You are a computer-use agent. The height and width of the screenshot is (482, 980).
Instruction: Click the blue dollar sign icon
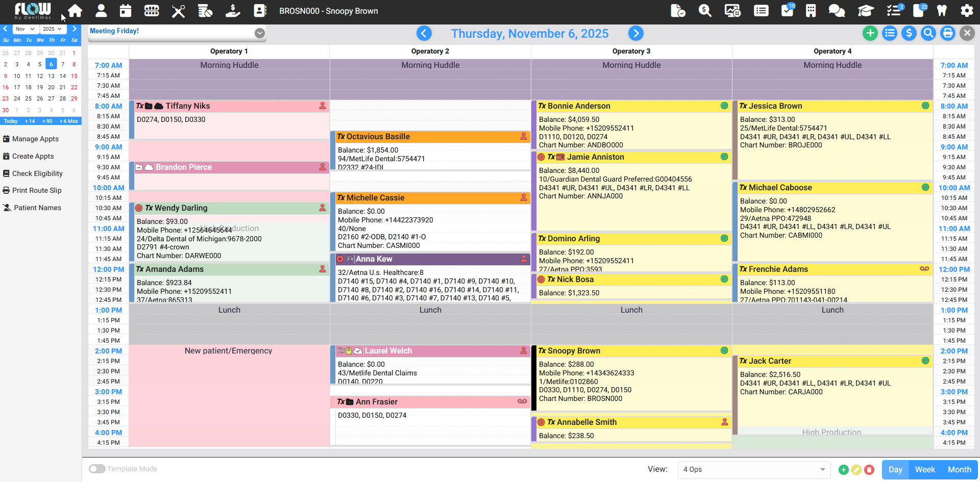pos(909,33)
